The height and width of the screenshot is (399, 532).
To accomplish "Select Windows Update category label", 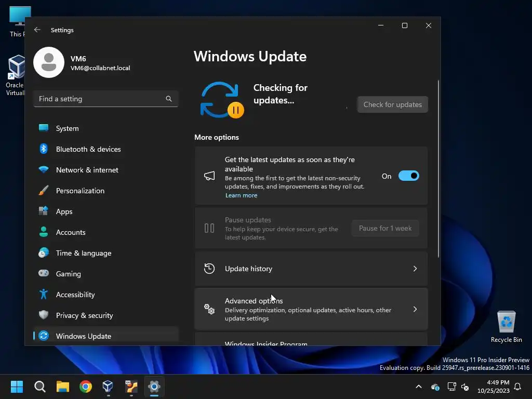I will 84,336.
